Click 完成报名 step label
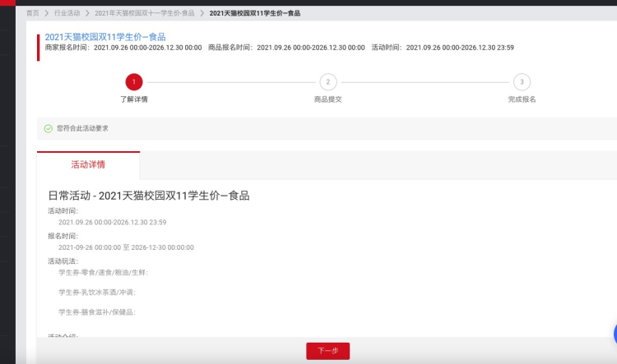Viewport: 617px width, 364px height. [x=522, y=99]
